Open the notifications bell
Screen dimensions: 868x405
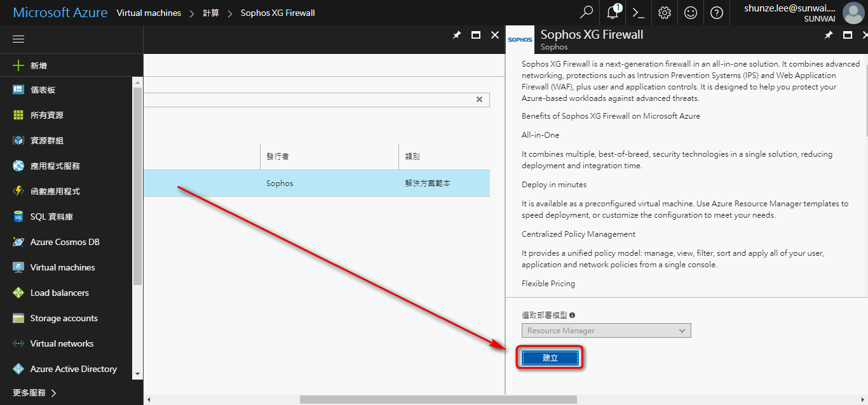(613, 13)
